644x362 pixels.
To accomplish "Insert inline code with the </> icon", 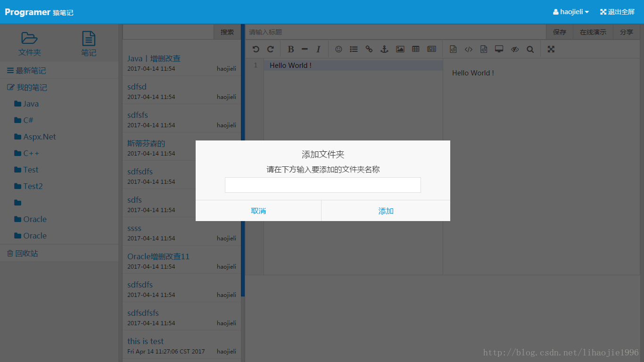I will point(468,49).
